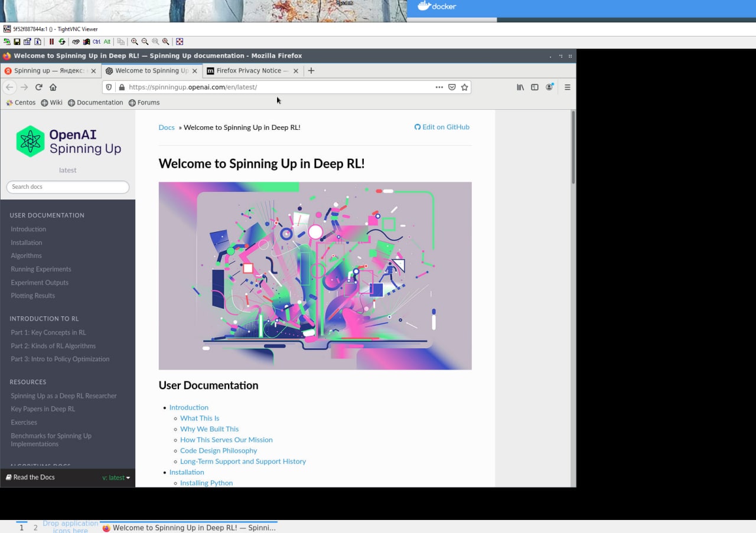
Task: Zoom out the TightVNC viewer
Action: pos(145,42)
